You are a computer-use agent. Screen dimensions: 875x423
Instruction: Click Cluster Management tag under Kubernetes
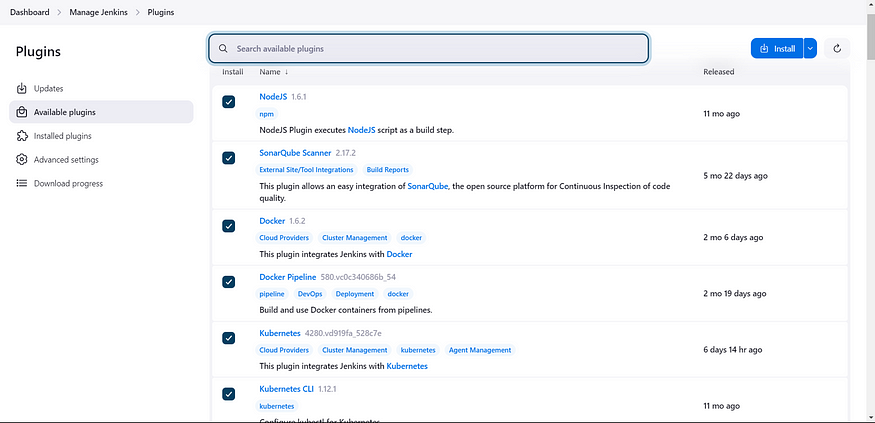(x=354, y=350)
